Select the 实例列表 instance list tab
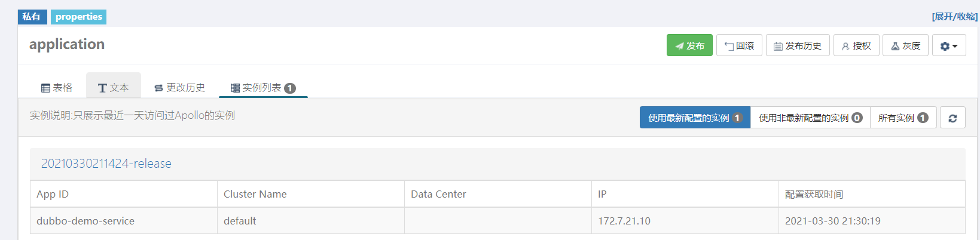Screen dimensions: 980x240 click(263, 88)
